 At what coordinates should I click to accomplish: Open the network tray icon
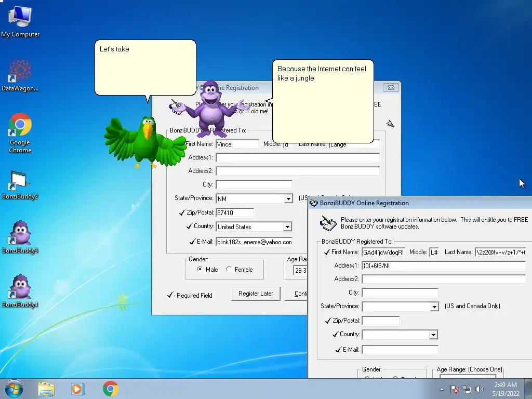coord(467,389)
